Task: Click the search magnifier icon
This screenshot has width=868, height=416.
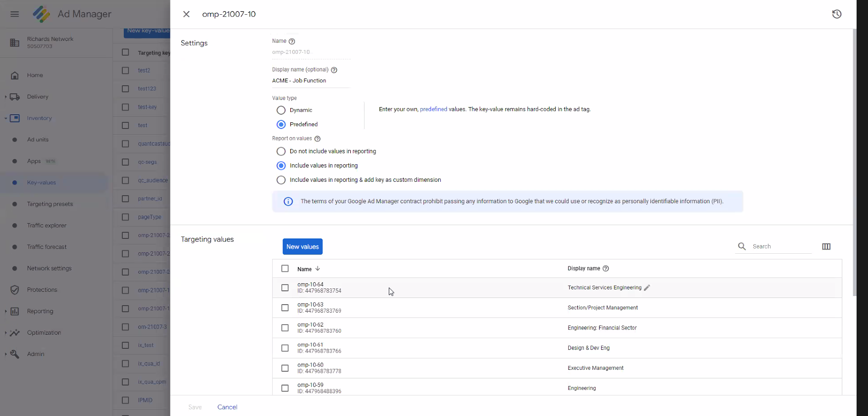Action: (x=742, y=247)
